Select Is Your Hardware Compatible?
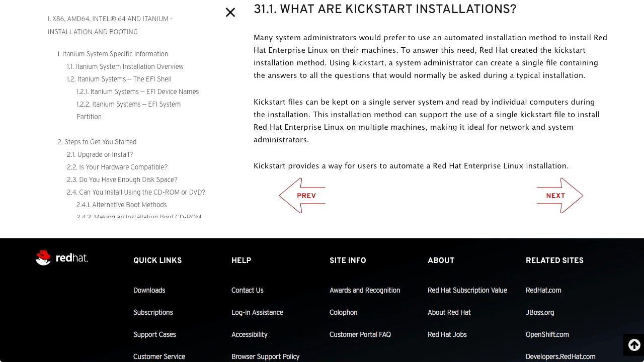 [117, 167]
